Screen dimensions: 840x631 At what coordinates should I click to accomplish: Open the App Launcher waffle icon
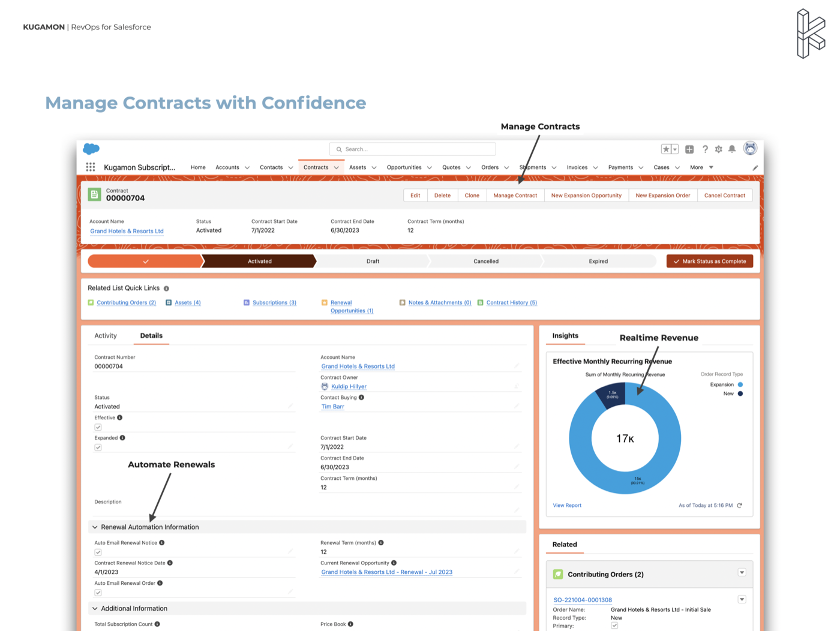coord(91,167)
